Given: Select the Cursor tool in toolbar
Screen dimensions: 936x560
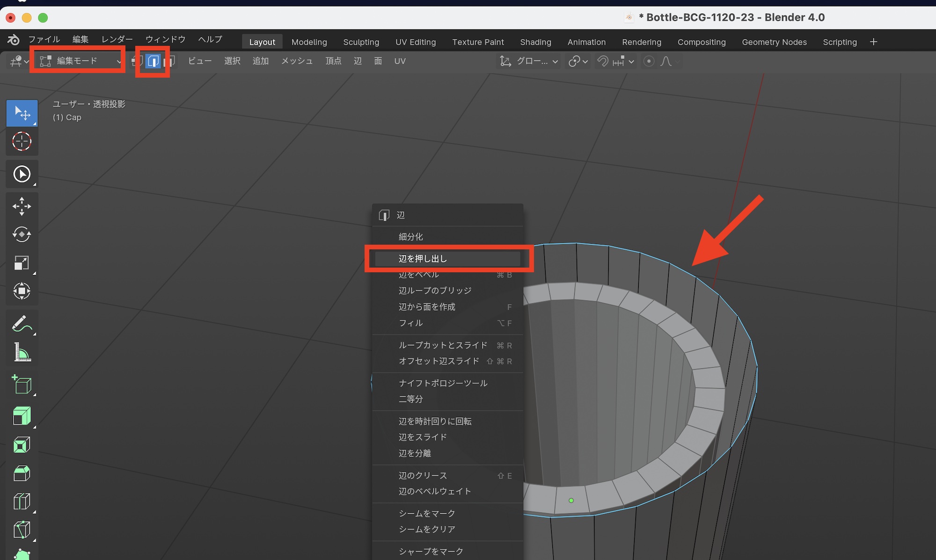Looking at the screenshot, I should coord(22,141).
